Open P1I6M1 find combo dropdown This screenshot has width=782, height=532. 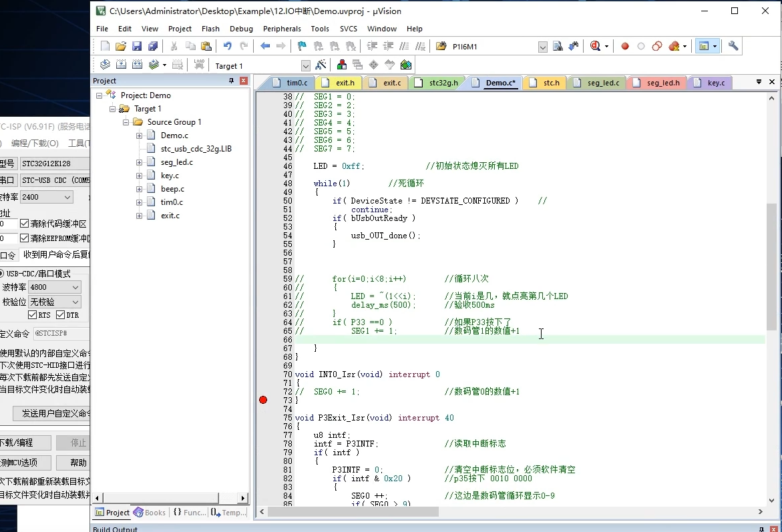[543, 47]
